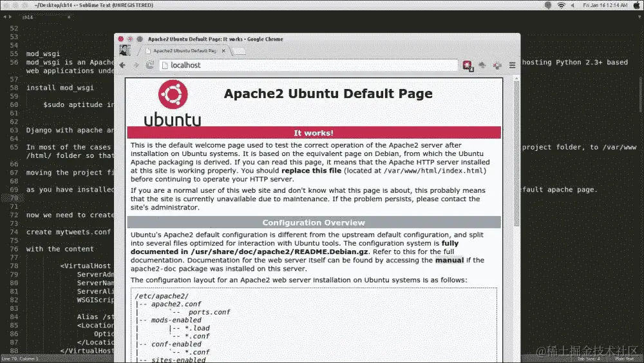Open a new Chrome tab
644x363 pixels.
(x=240, y=52)
